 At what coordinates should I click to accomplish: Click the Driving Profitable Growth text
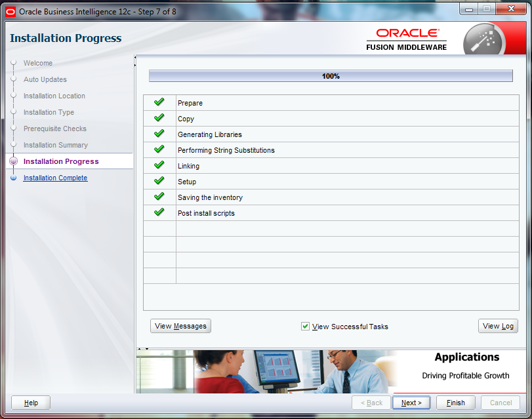click(466, 376)
